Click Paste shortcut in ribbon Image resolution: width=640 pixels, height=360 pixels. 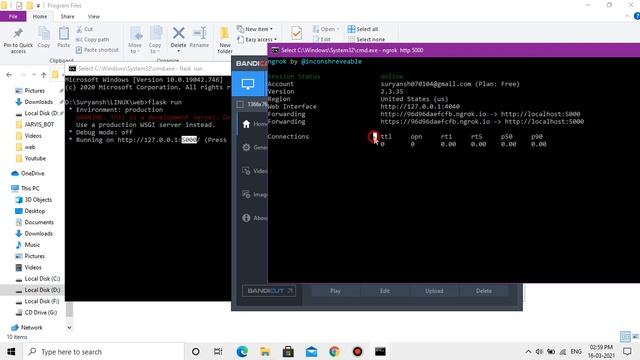97,50
